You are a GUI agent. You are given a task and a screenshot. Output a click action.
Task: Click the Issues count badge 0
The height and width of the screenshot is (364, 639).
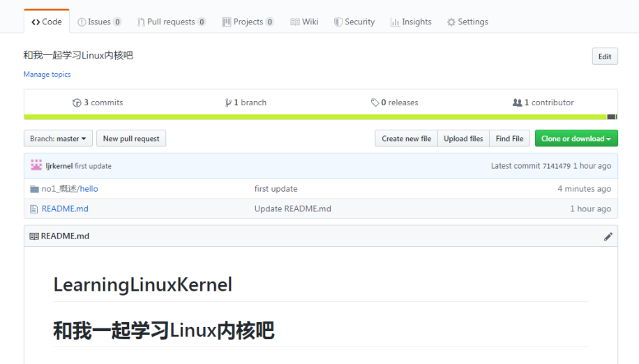click(x=117, y=22)
